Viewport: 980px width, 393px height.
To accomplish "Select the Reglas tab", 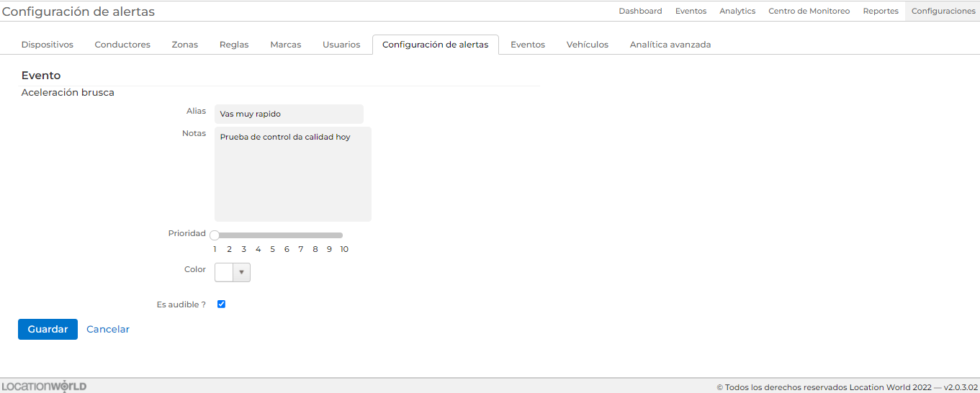I will [x=234, y=45].
